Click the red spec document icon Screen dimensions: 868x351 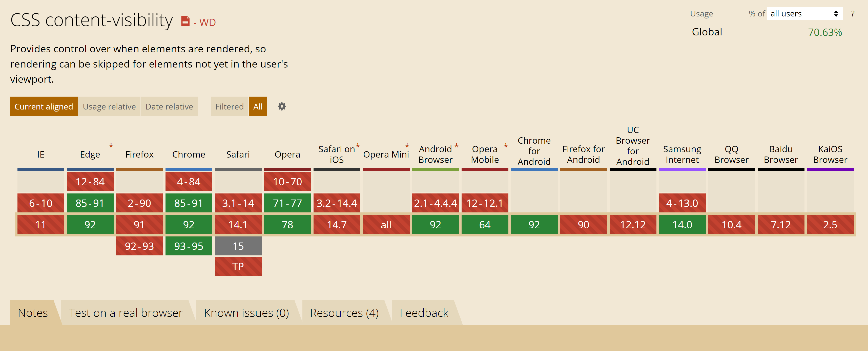[185, 21]
